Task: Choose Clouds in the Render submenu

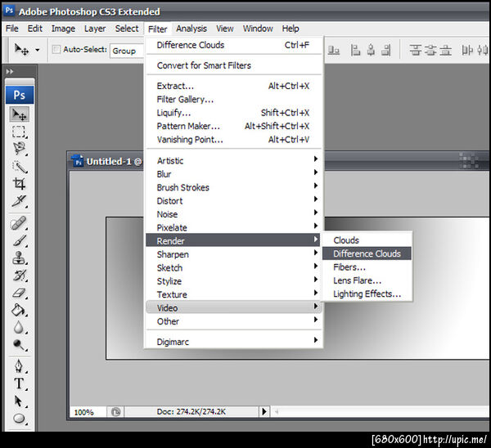Action: pyautogui.click(x=367, y=240)
